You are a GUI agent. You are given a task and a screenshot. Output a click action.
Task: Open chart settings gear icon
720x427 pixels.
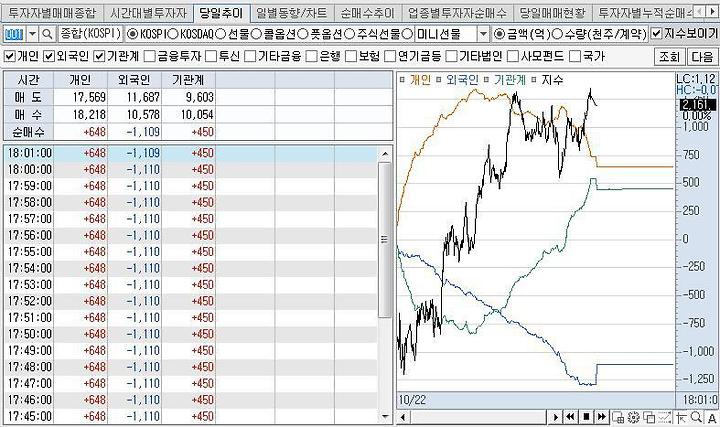(634, 417)
